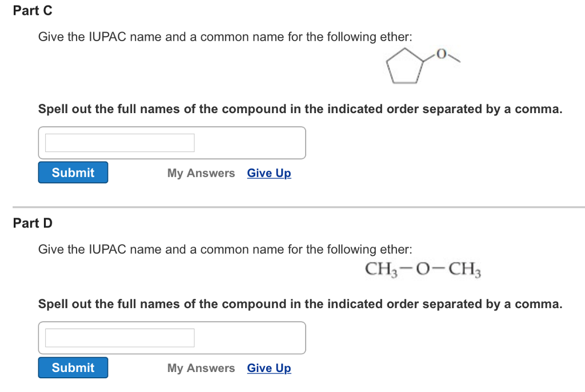Click Submit for Part D answer

click(x=73, y=367)
